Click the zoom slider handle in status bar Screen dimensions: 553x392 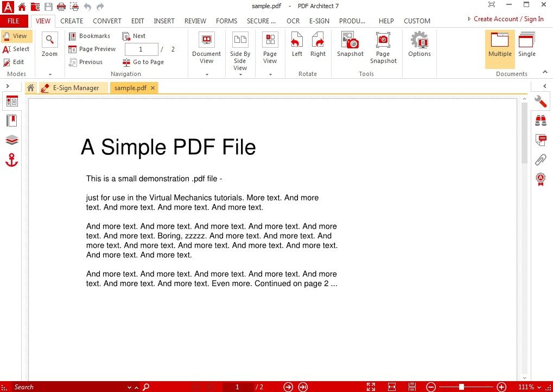coord(461,387)
